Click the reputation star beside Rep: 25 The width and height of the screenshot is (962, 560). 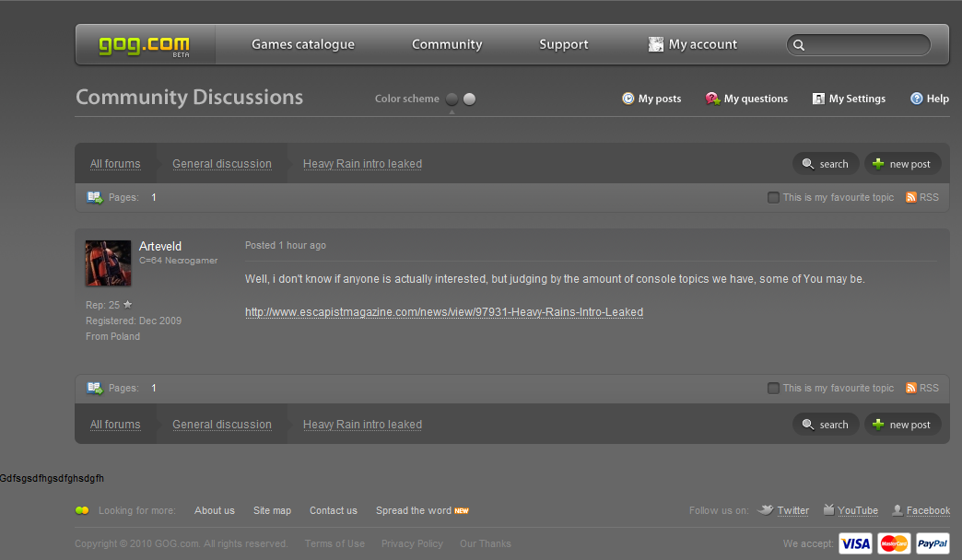click(x=127, y=304)
